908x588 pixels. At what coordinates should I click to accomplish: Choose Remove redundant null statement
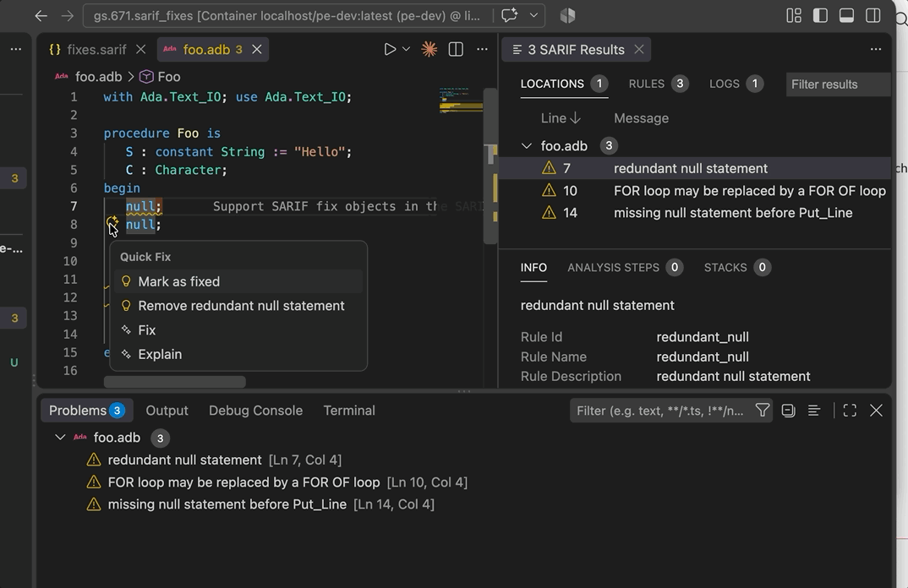238,306
